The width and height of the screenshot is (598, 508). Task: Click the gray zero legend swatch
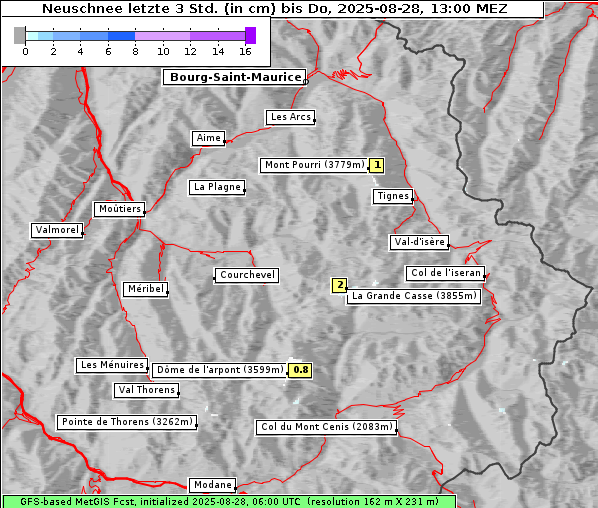[x=19, y=35]
